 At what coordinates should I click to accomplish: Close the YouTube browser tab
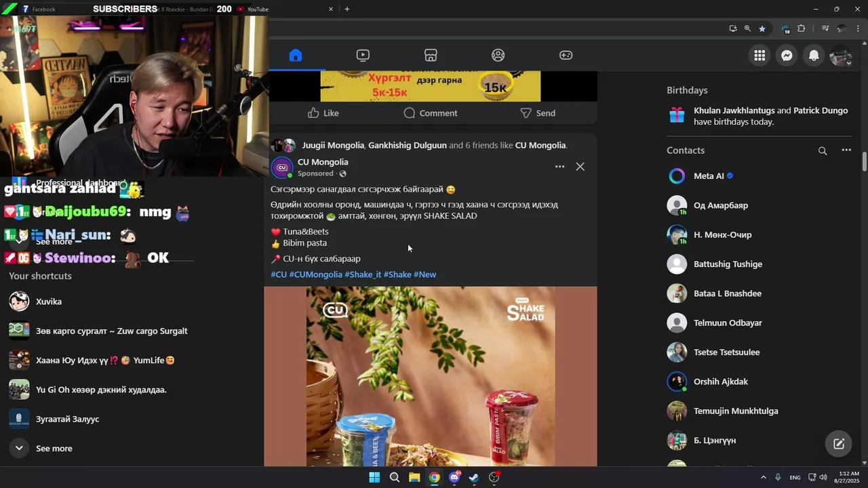[x=331, y=9]
